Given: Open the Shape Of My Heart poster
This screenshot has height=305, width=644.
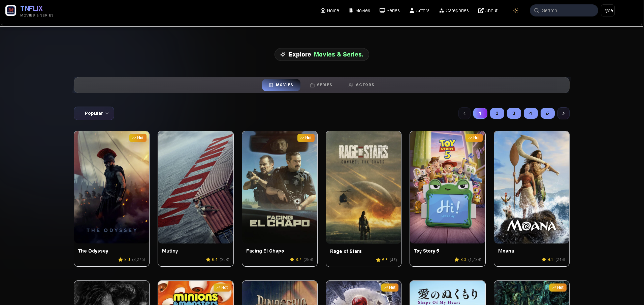Looking at the screenshot, I should [x=448, y=293].
